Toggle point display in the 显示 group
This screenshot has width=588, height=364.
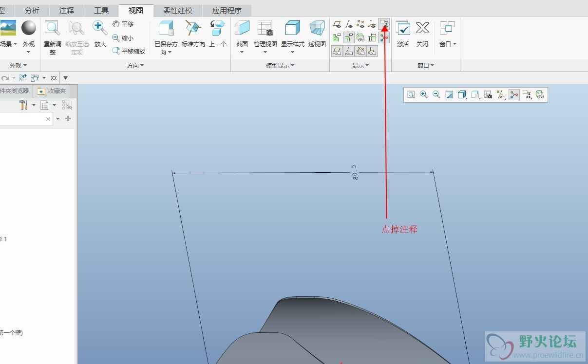[x=360, y=24]
